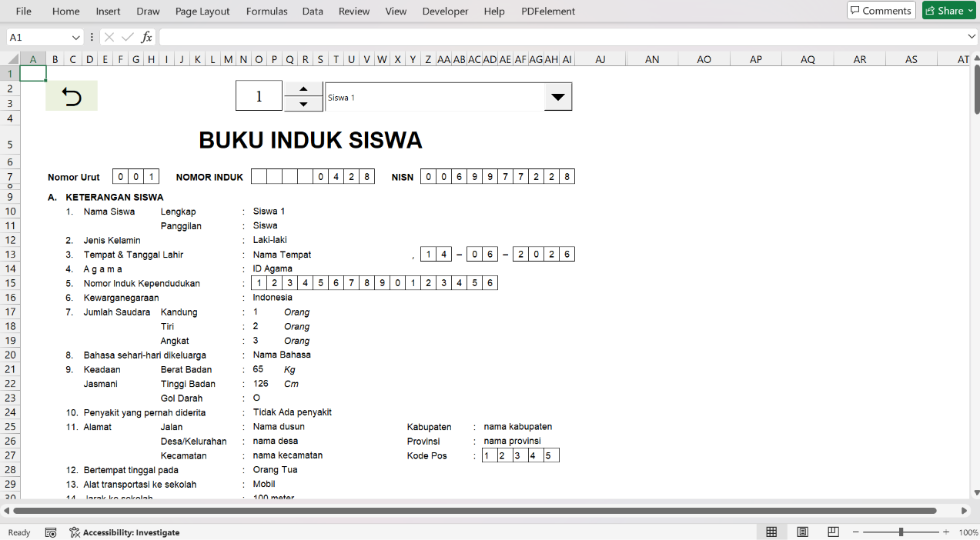Click the horizontal scrollbar right arrow
This screenshot has height=540, width=980.
(x=965, y=511)
